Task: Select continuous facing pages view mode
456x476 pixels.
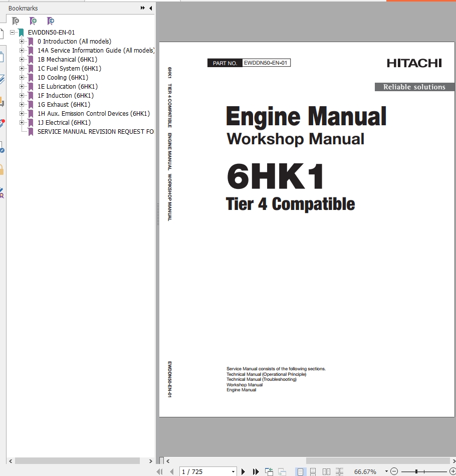Action: coord(339,471)
